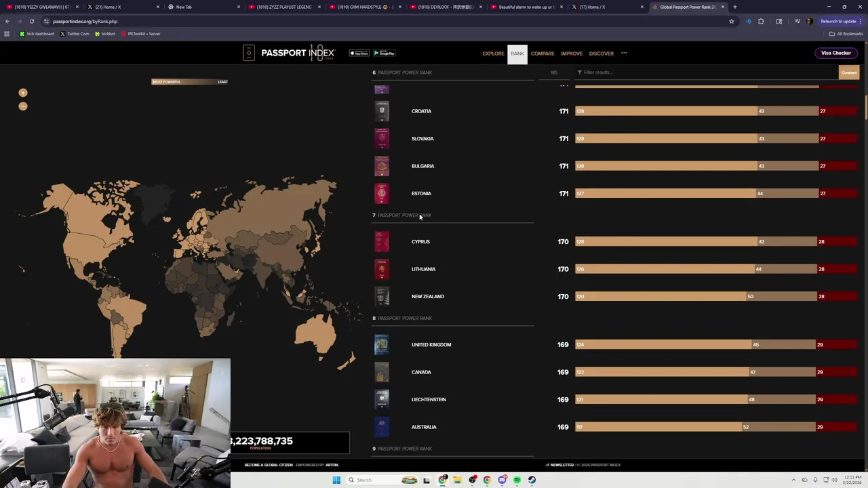Select the ESTONIA country name

pos(421,194)
